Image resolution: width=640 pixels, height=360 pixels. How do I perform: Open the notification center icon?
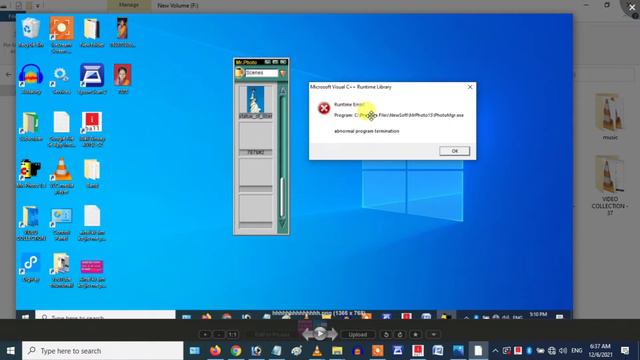pyautogui.click(x=624, y=351)
